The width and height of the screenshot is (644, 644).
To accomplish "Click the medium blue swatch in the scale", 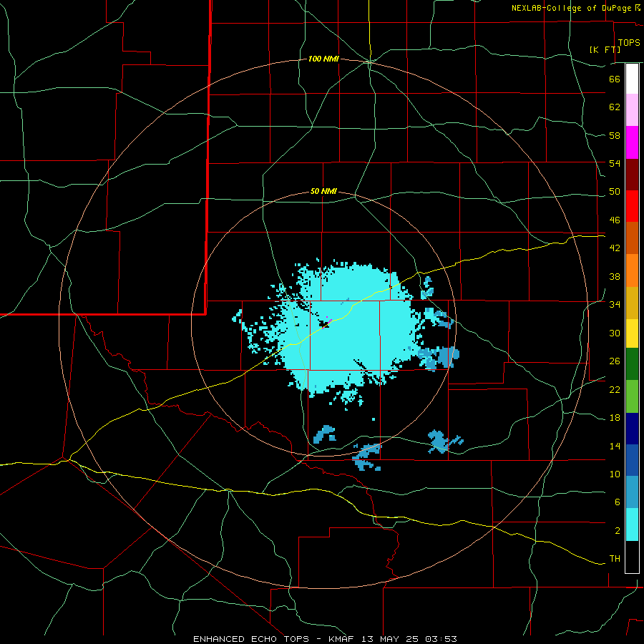I will [632, 460].
